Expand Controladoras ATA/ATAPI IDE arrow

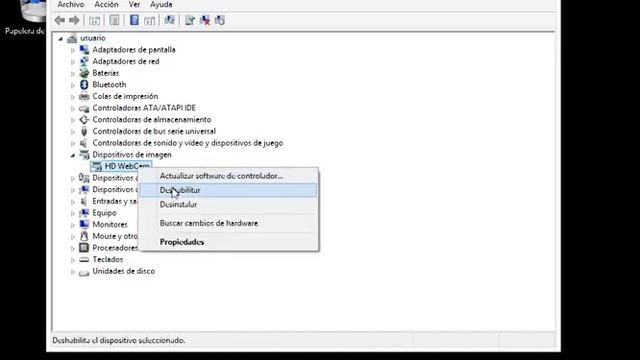[x=73, y=109]
